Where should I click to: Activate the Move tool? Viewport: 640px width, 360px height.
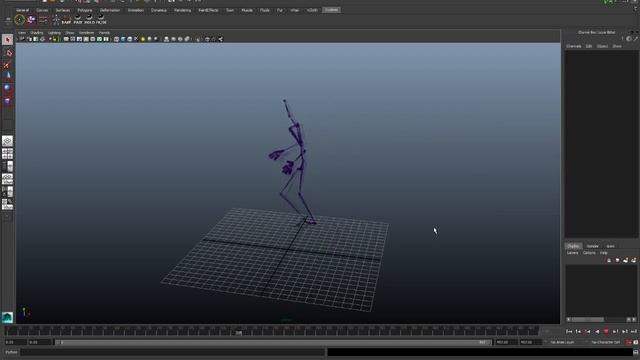click(7, 76)
